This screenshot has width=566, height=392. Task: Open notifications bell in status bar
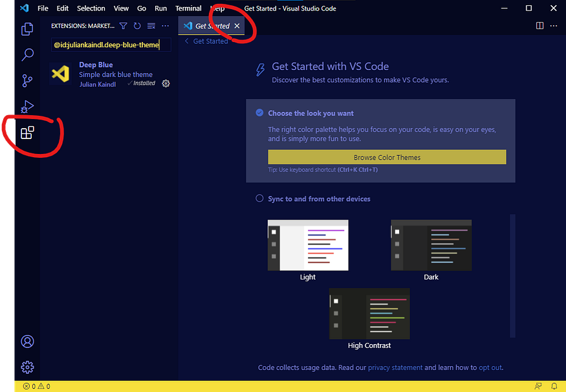pos(554,386)
